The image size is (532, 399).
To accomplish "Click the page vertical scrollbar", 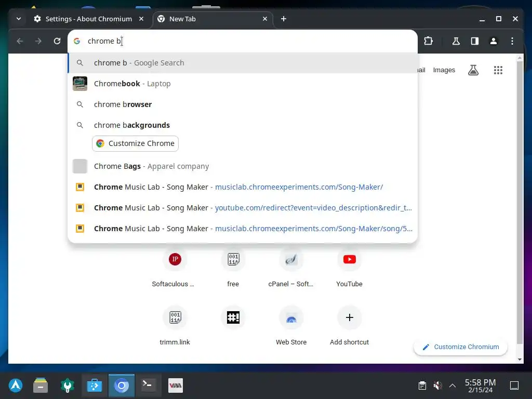I will (x=520, y=203).
